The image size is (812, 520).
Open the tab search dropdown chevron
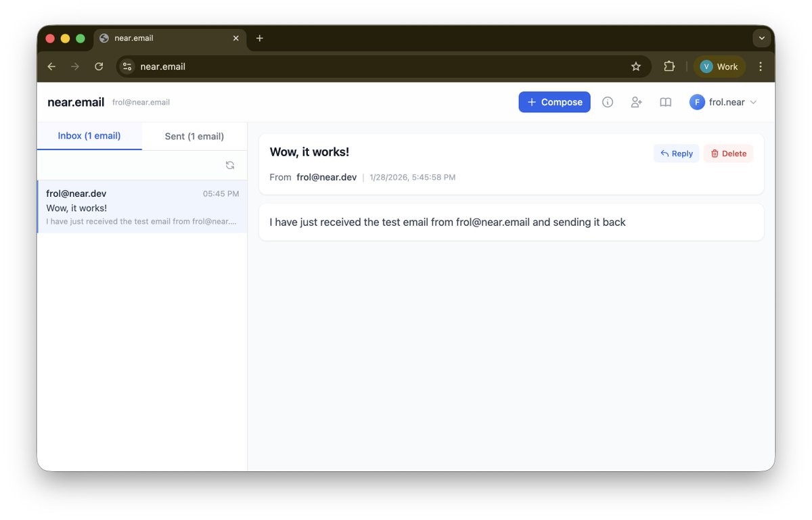click(762, 39)
